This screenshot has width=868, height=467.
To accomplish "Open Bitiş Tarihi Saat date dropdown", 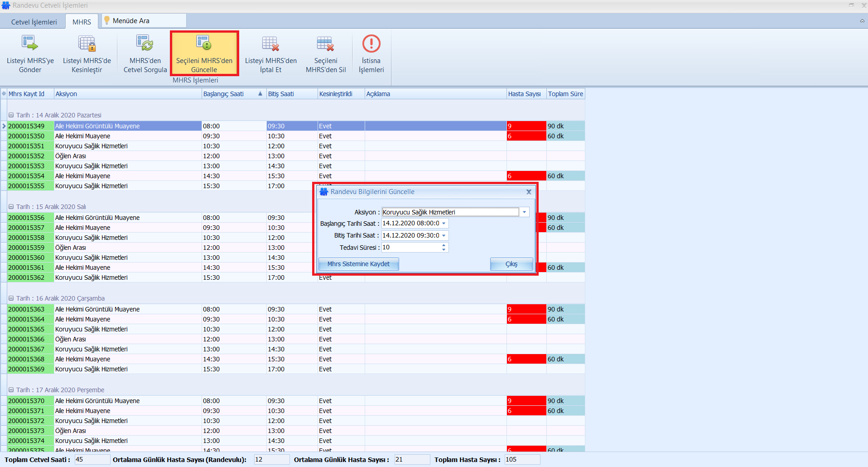I will point(444,235).
